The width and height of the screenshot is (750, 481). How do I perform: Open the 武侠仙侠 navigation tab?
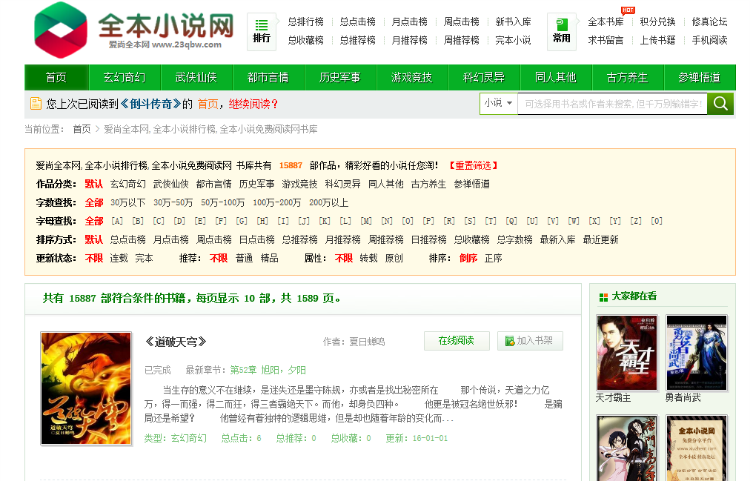coord(197,77)
